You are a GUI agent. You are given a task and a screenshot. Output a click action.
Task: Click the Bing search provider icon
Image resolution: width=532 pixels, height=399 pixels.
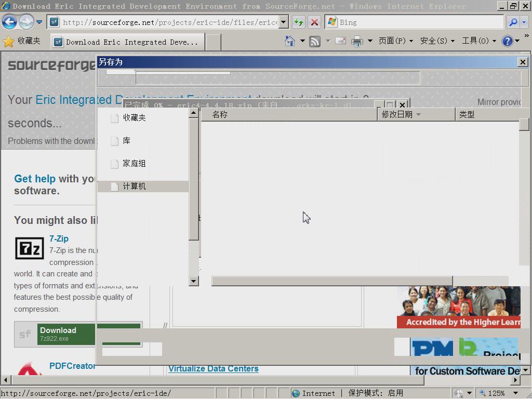tap(331, 22)
